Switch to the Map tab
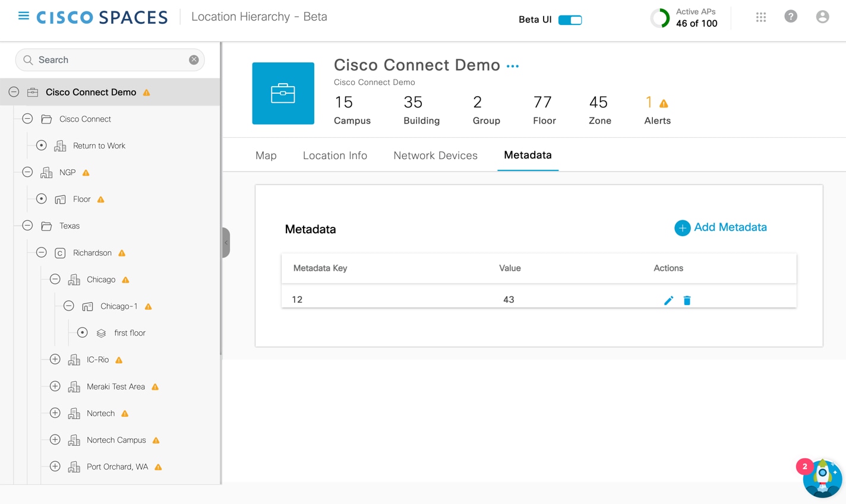Screen dimensions: 846x504 tap(266, 156)
